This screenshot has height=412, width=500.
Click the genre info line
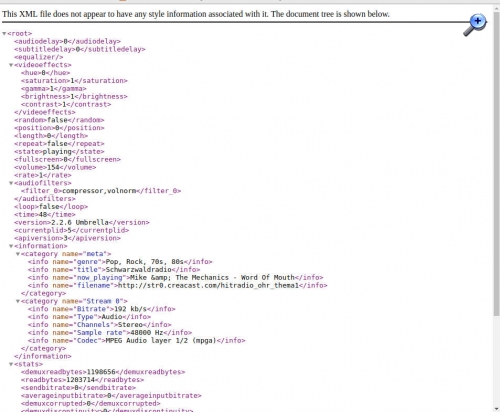(120, 262)
